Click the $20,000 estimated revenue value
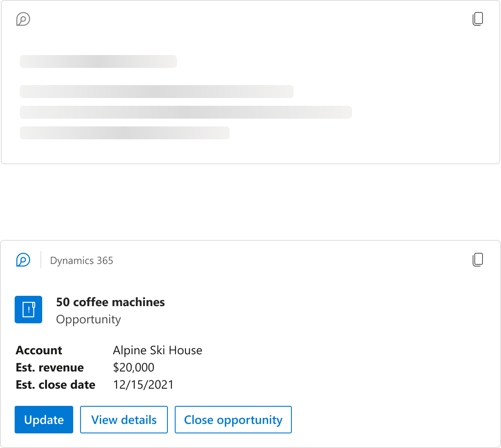The height and width of the screenshot is (448, 501). 133,368
